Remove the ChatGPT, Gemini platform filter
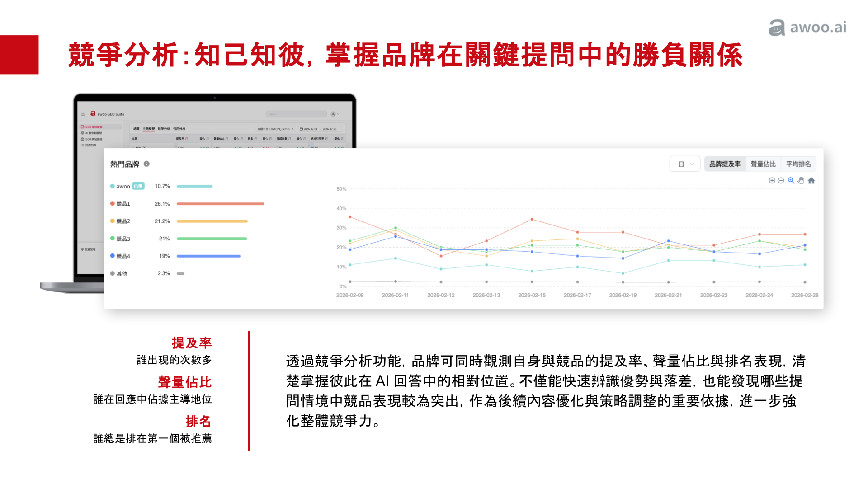 pos(293,129)
